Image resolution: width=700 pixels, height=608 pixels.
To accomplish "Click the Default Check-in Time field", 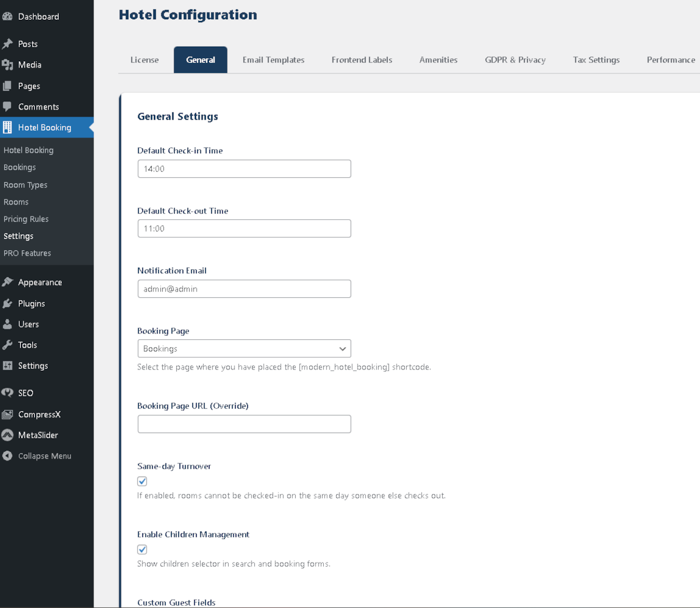I will point(244,168).
